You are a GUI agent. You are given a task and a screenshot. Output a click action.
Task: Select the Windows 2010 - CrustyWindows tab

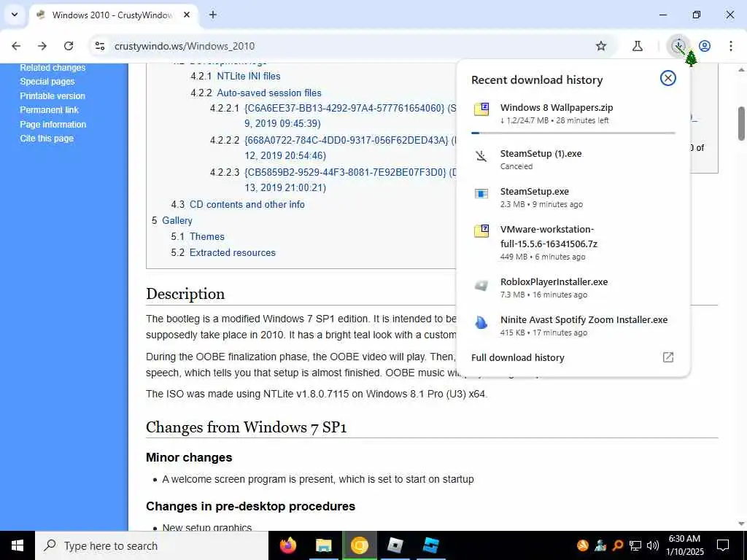click(115, 15)
